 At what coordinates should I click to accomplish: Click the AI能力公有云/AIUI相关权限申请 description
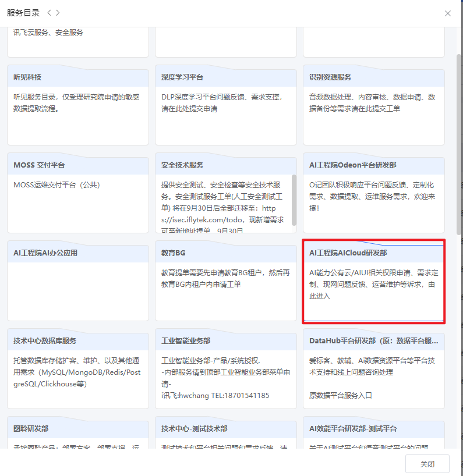[374, 284]
